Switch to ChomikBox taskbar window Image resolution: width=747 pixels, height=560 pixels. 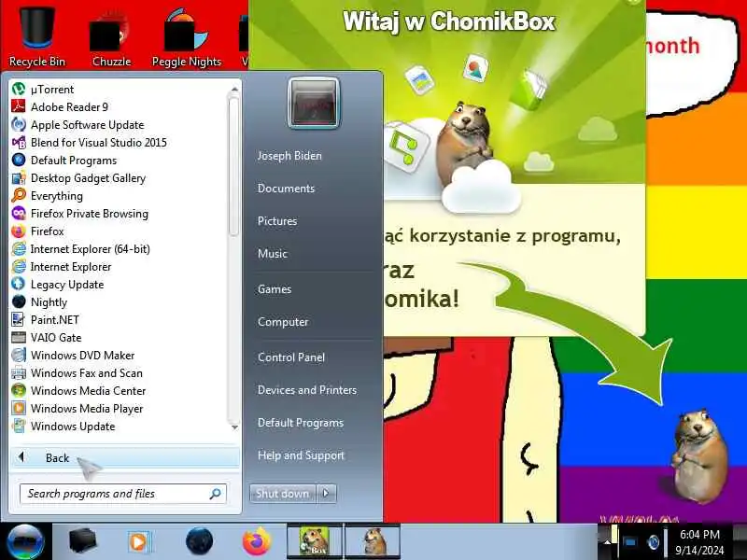tap(315, 541)
